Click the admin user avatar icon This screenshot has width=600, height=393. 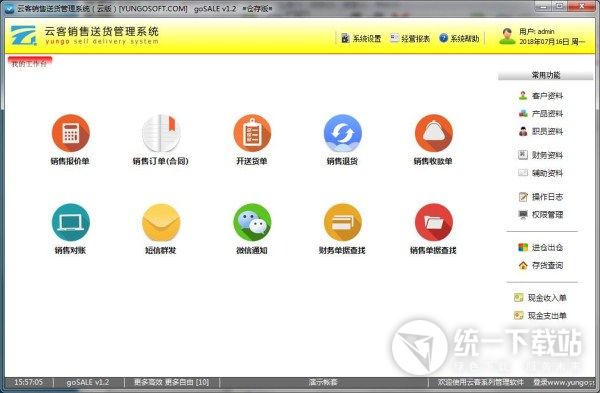(x=507, y=36)
